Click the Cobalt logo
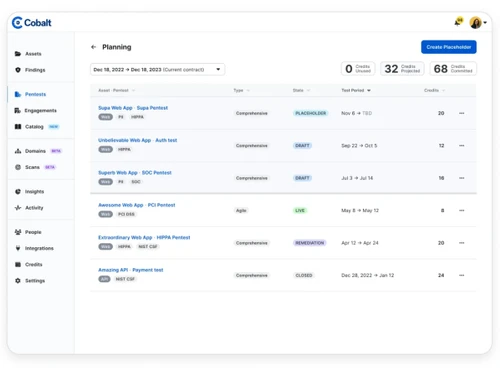Viewport: 500px width, 375px height. 31,23
